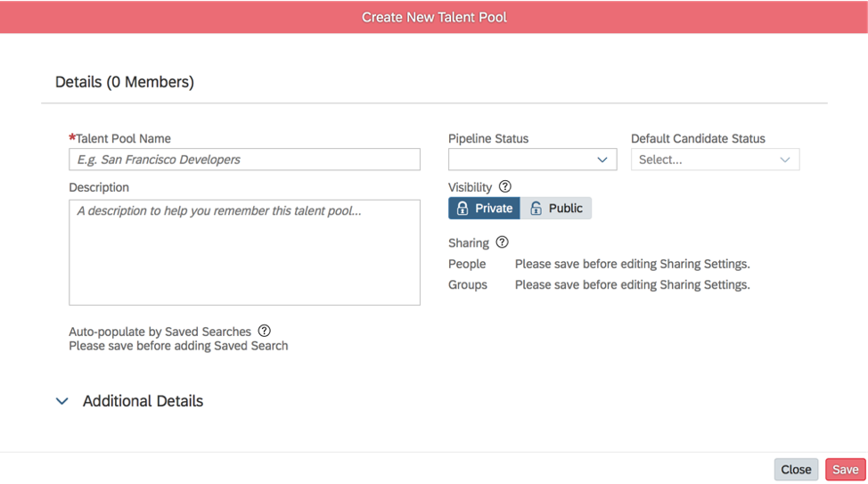Click the closed lock icon on Private
The width and height of the screenshot is (868, 484).
[x=463, y=209]
